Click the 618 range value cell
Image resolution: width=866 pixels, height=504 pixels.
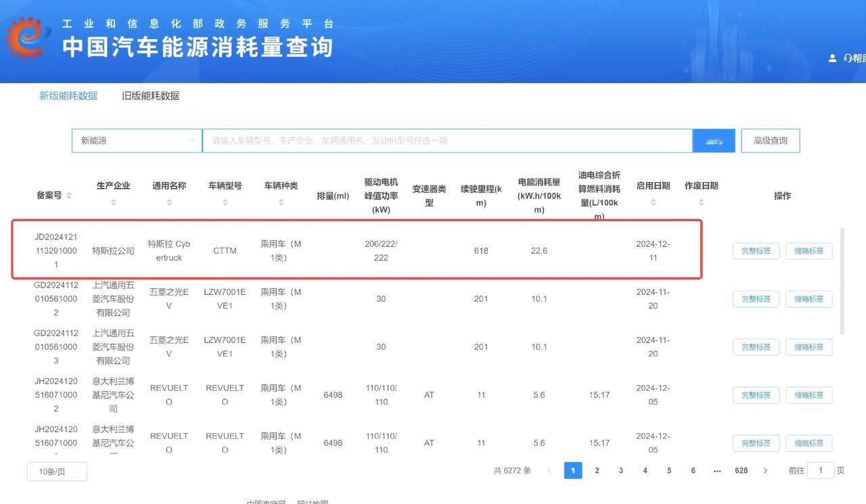pos(481,251)
